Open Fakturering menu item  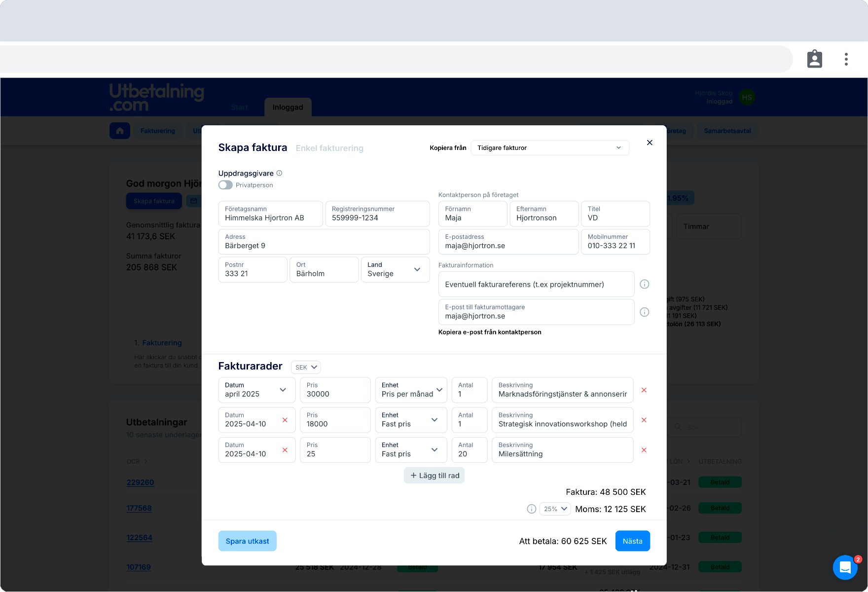[x=158, y=131]
